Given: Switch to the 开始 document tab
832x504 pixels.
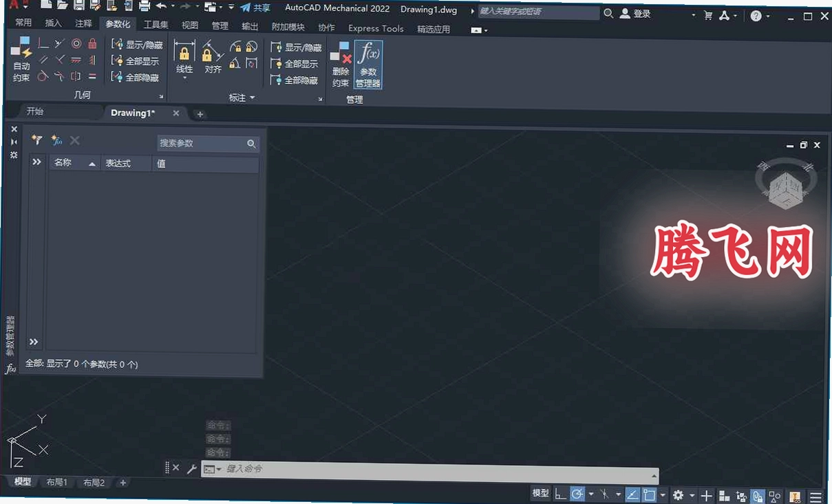Looking at the screenshot, I should pyautogui.click(x=34, y=111).
